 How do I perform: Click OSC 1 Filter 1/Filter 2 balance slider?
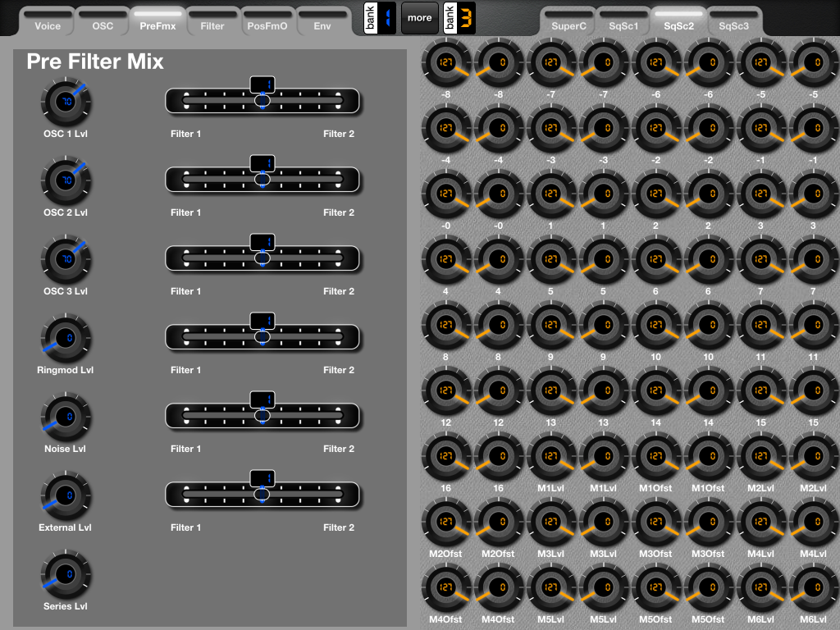[262, 101]
